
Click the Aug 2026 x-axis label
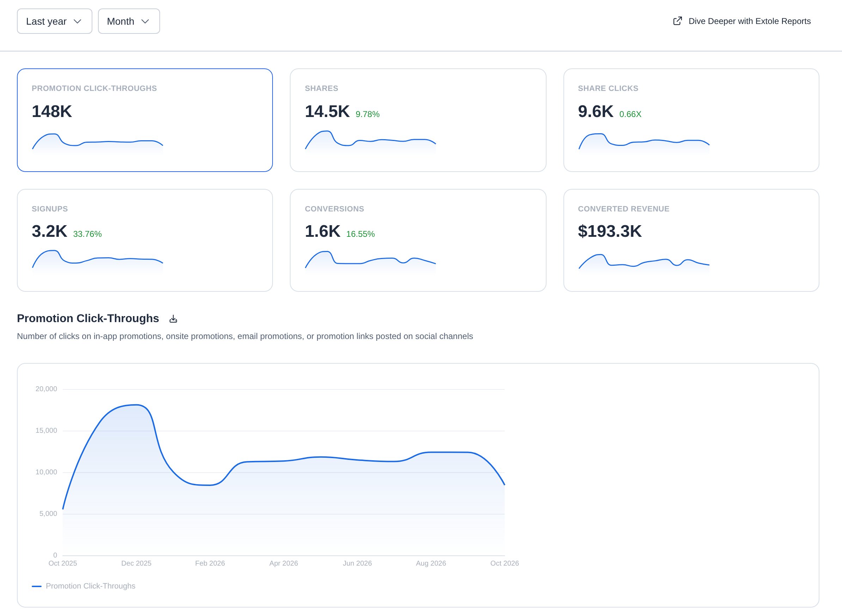pyautogui.click(x=431, y=563)
